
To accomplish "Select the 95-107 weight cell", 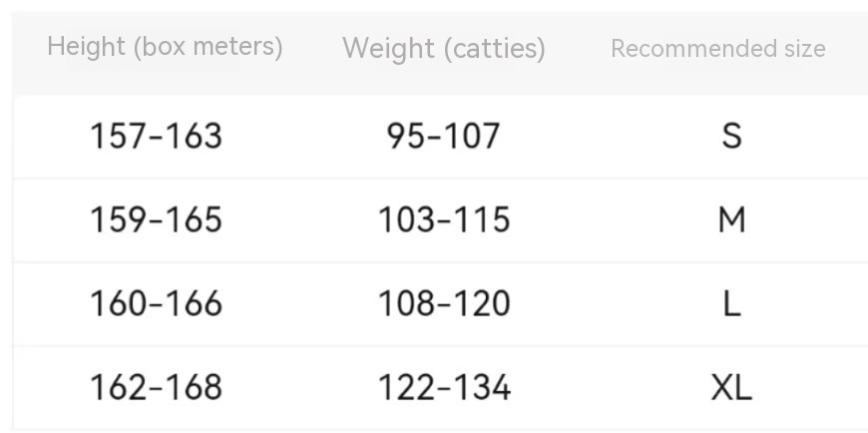I will point(444,136).
